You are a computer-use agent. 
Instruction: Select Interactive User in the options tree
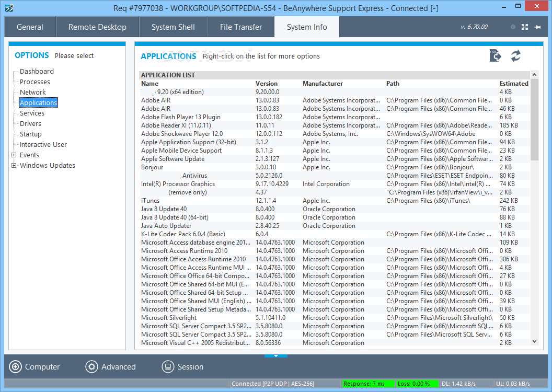coord(43,145)
